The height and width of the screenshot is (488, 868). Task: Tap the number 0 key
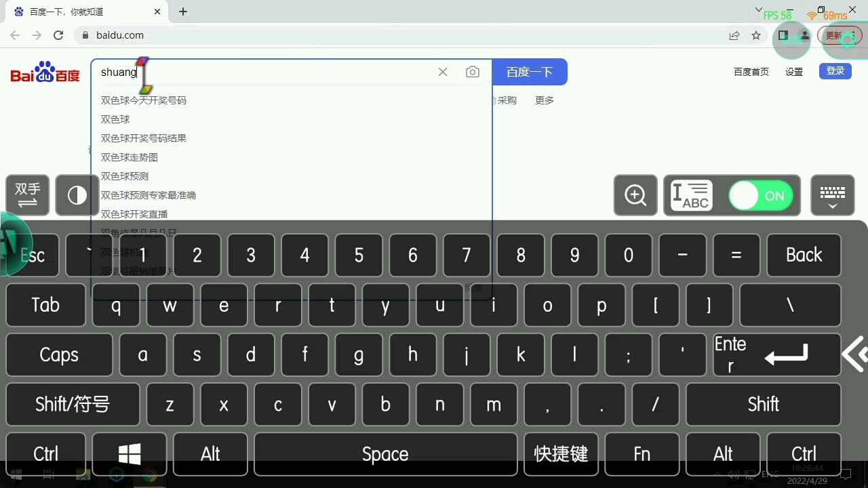629,255
